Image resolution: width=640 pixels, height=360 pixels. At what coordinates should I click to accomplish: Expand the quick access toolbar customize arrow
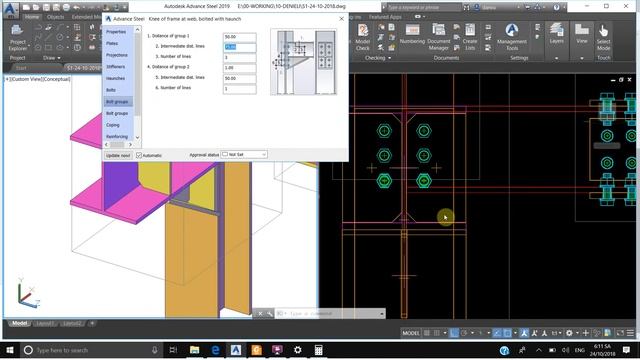point(124,7)
